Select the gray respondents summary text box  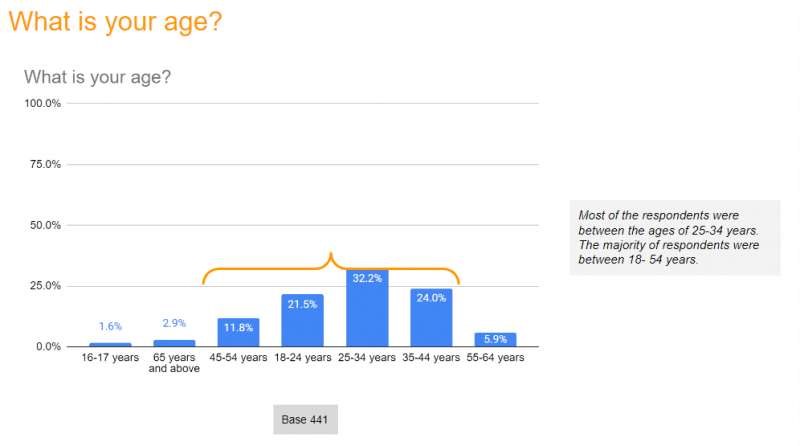(x=675, y=237)
